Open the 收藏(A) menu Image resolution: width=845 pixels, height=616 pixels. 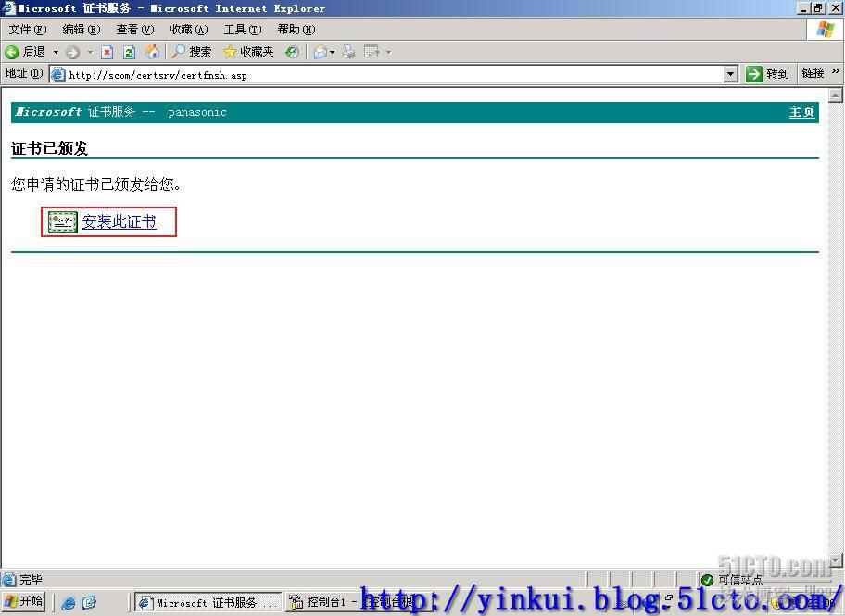189,30
